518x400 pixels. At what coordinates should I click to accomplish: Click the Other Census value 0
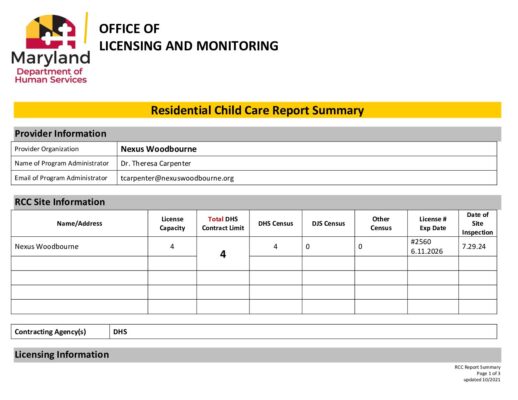[x=360, y=247]
